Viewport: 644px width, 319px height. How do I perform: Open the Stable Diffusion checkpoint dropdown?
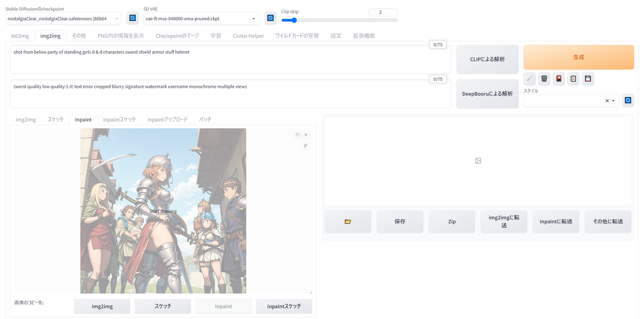[64, 19]
